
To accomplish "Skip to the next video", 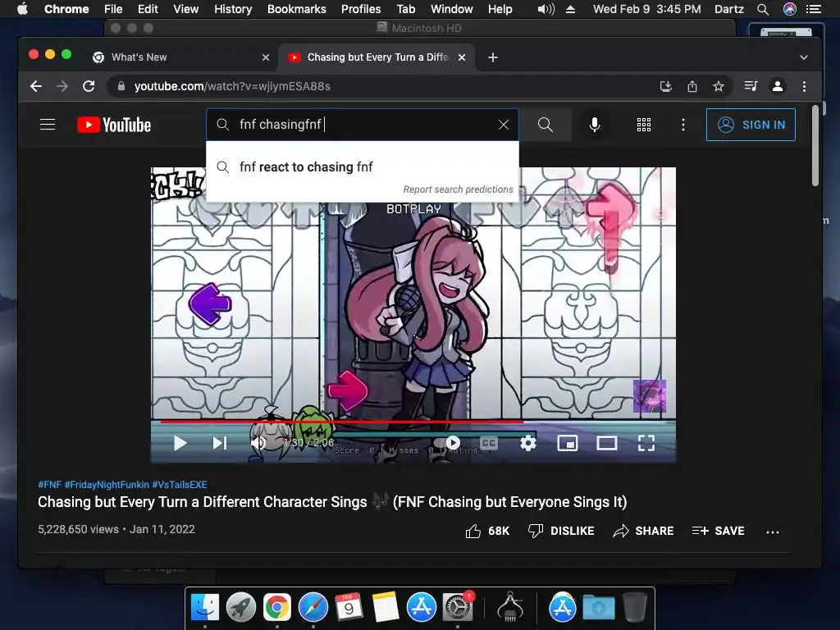I will tap(220, 443).
